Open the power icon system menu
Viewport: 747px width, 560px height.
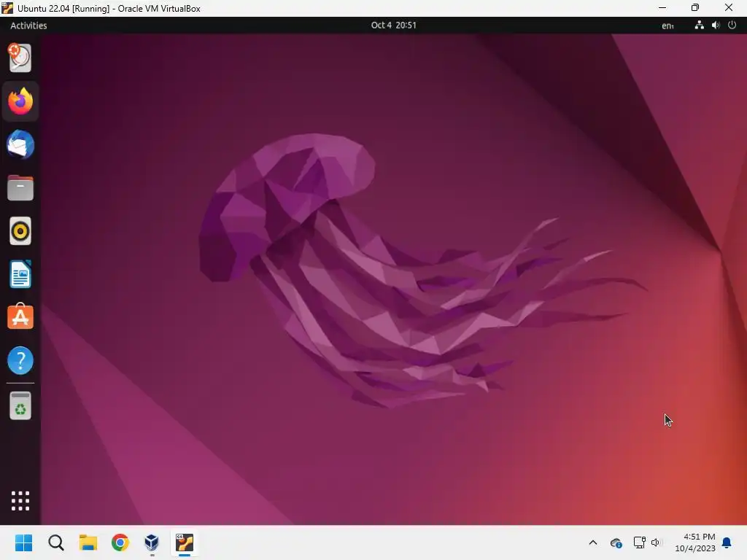(x=732, y=26)
